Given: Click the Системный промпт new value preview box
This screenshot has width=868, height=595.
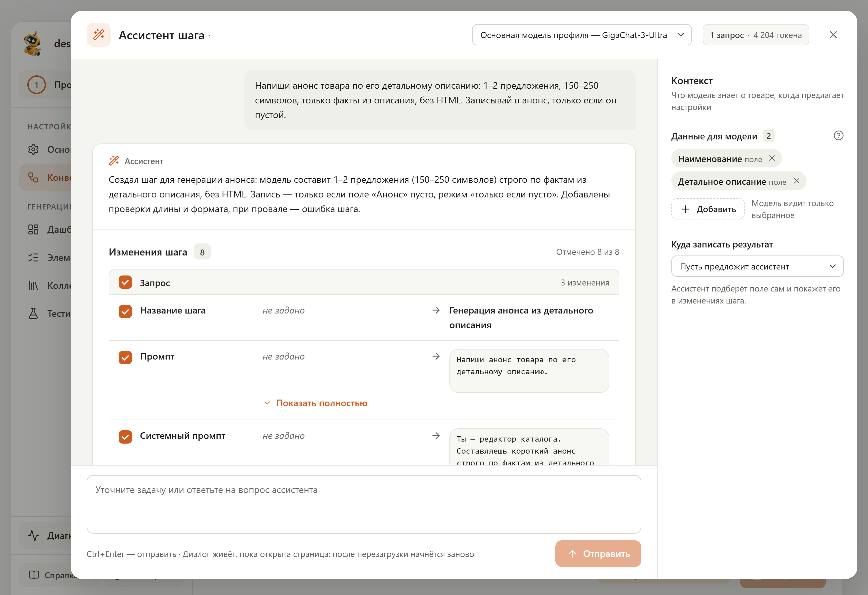Looking at the screenshot, I should (529, 447).
